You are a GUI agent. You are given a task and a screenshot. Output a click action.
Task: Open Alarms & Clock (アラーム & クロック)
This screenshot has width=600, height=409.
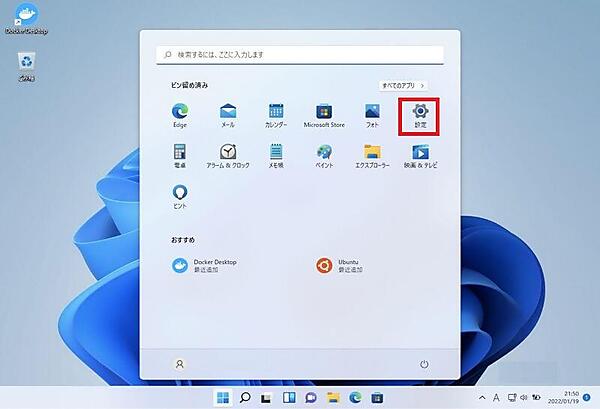click(228, 156)
